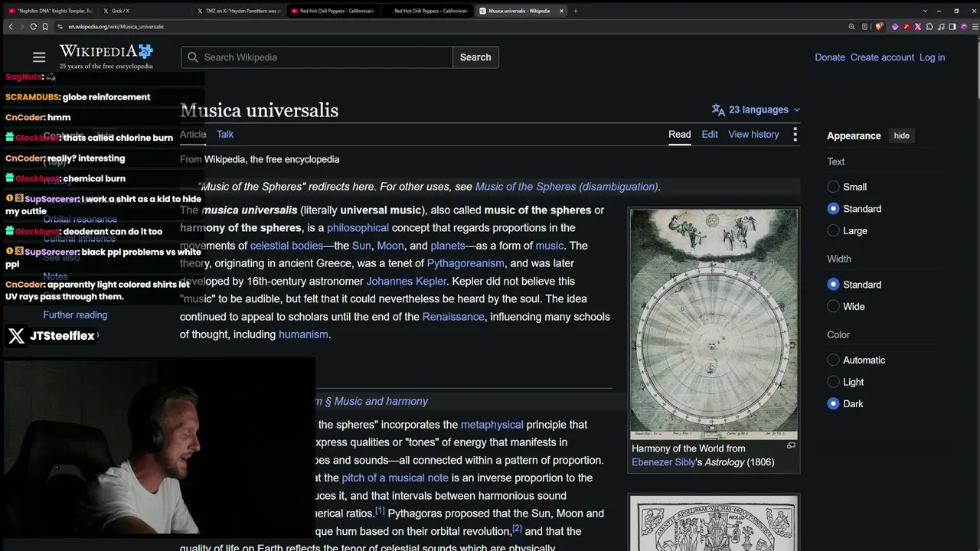This screenshot has height=551, width=980.
Task: Open the Edit tab
Action: pos(710,135)
